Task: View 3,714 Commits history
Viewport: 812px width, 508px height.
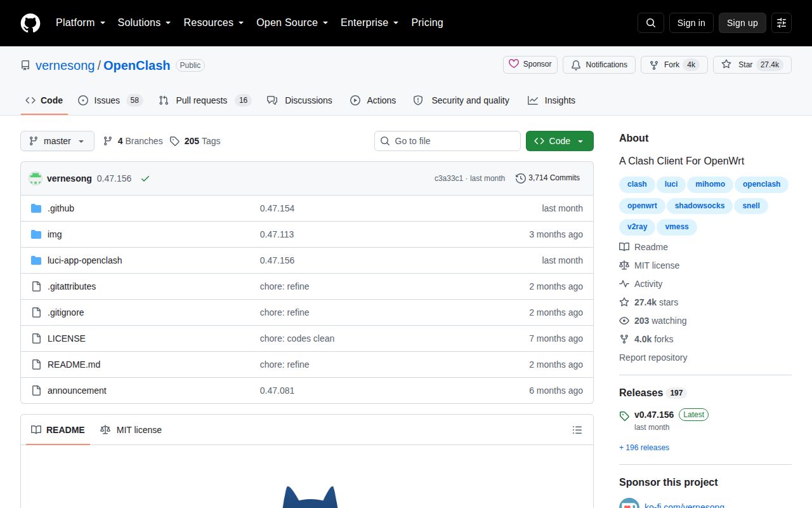Action: click(x=547, y=178)
